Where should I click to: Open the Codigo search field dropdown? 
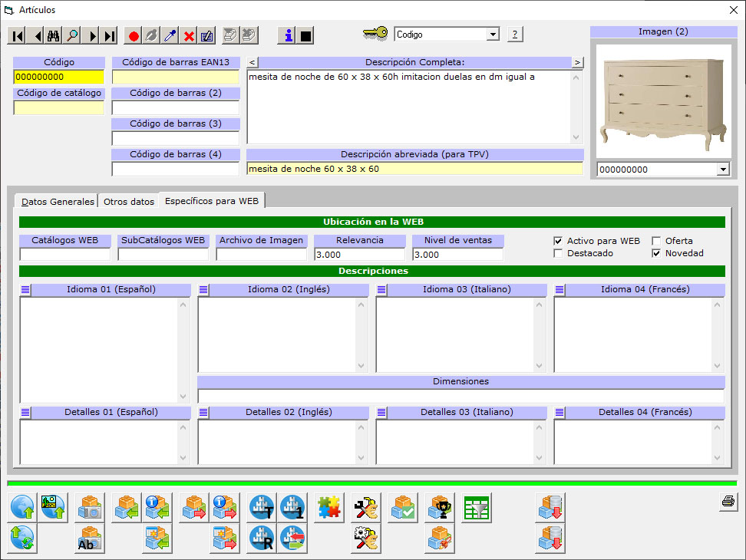click(492, 35)
